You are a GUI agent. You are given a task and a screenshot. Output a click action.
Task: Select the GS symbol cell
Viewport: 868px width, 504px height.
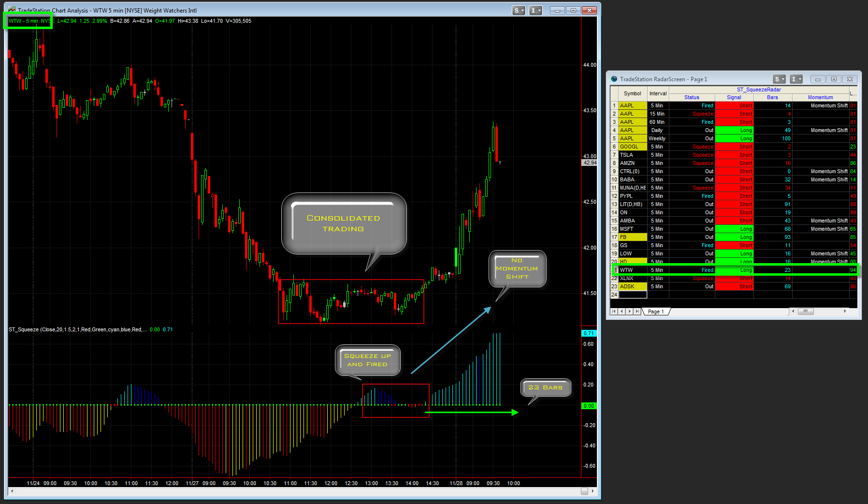(x=633, y=245)
